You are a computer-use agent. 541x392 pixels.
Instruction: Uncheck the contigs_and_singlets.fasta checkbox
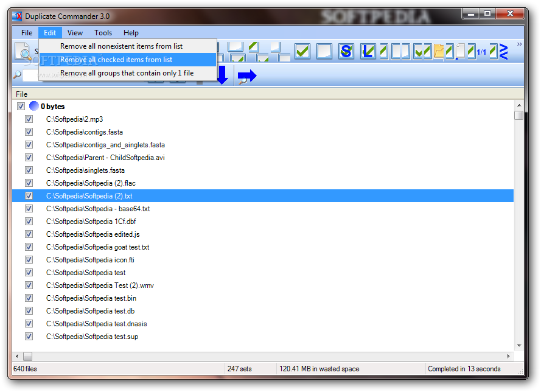[29, 145]
